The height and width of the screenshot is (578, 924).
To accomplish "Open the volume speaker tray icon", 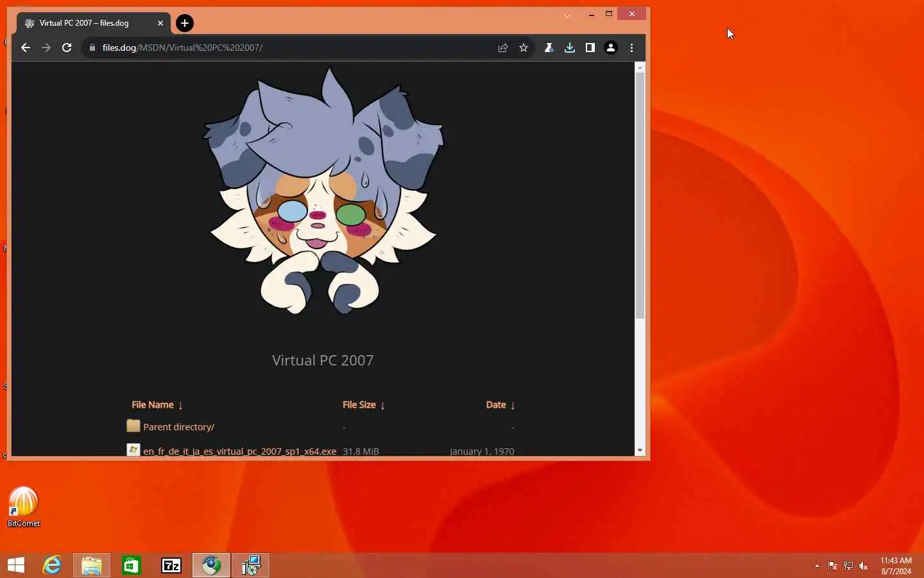I will (x=864, y=566).
